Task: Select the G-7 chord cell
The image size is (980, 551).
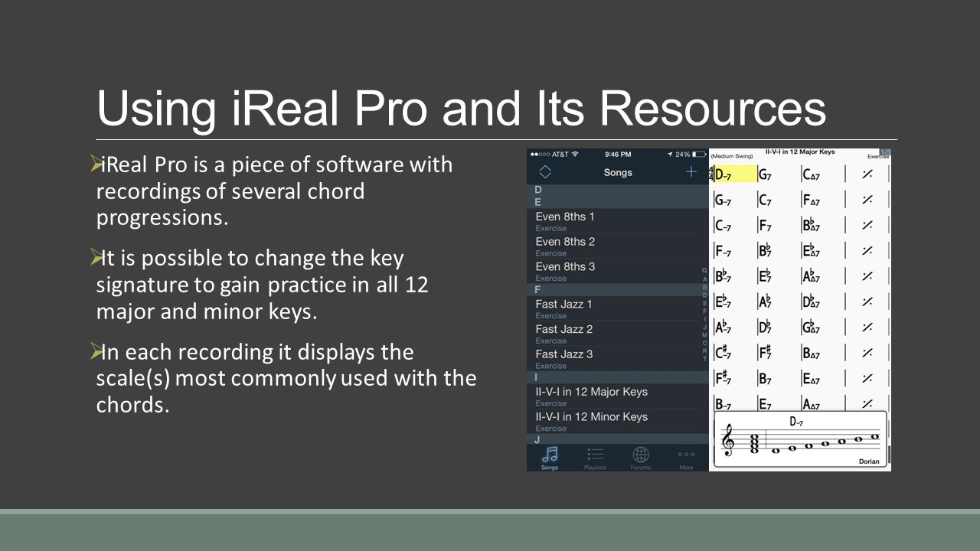Action: (724, 200)
